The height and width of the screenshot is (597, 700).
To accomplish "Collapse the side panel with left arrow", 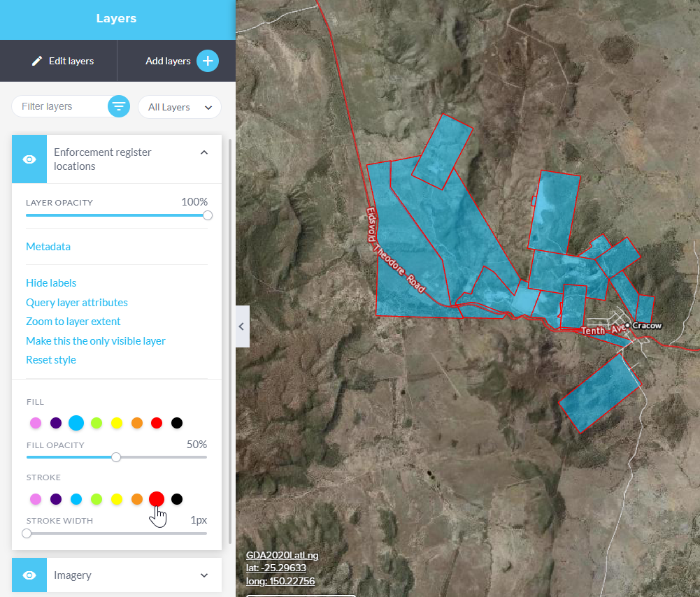I will [x=242, y=326].
